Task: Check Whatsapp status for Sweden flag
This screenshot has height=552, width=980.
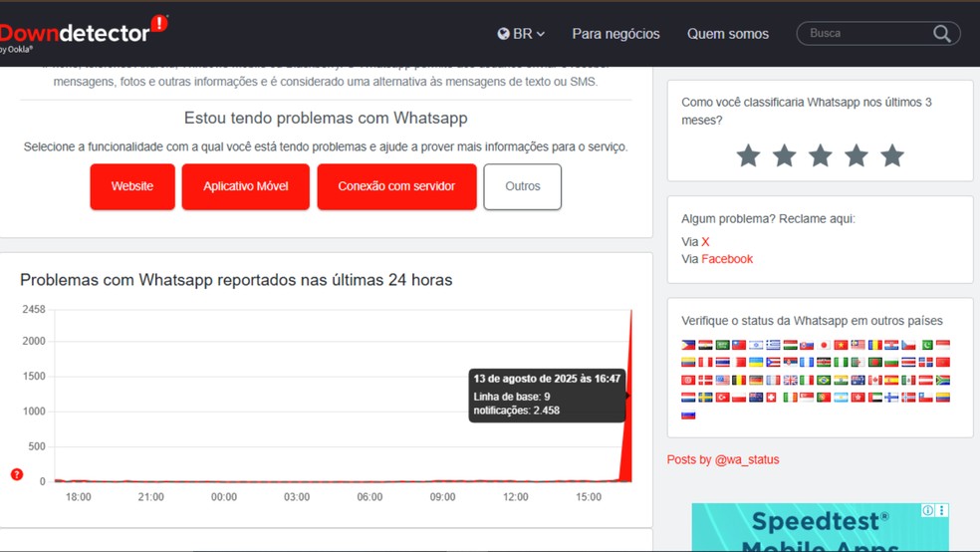Action: pos(706,398)
